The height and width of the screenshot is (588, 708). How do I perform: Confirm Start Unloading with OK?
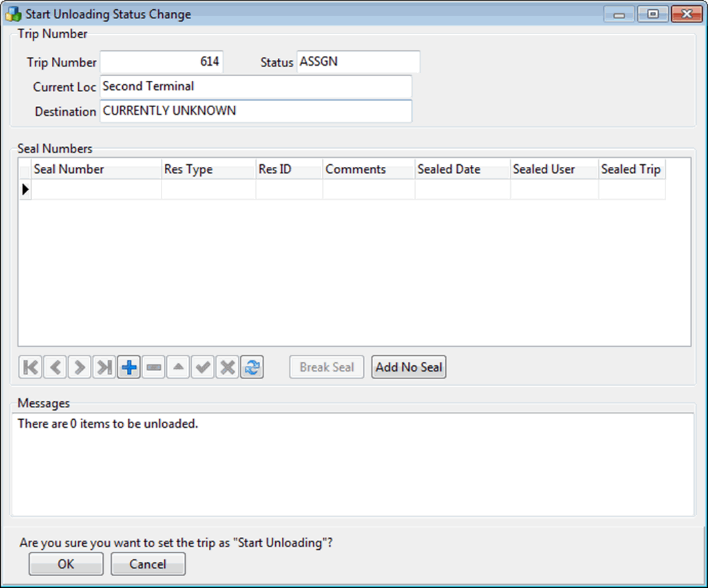(66, 564)
